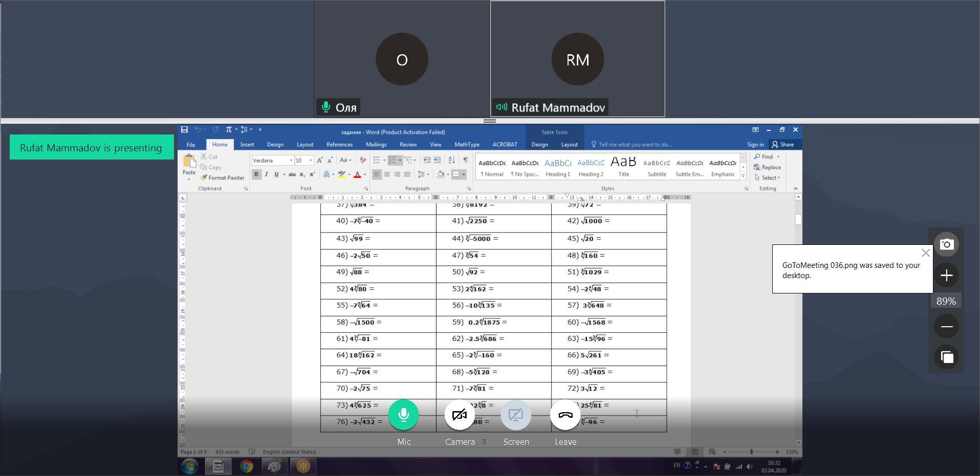980x476 pixels.
Task: Open the Borders dropdown arrow
Action: coord(464,174)
